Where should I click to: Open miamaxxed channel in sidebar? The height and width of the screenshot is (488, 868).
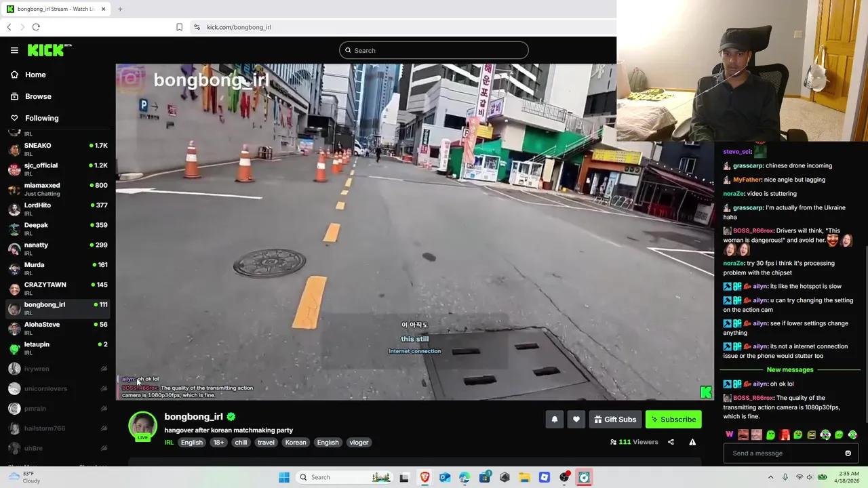(58, 188)
